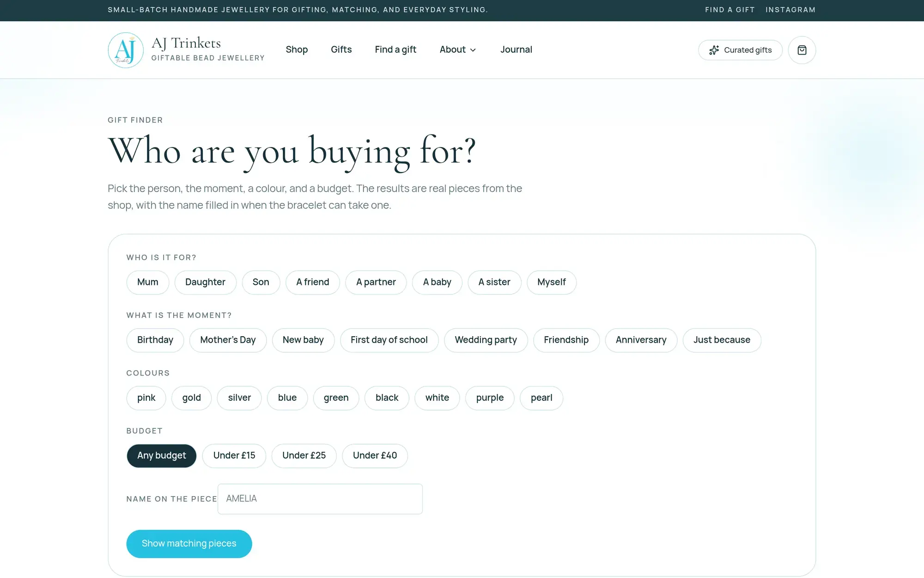This screenshot has height=578, width=924.
Task: Select the Daughter recipient chip
Action: [205, 282]
